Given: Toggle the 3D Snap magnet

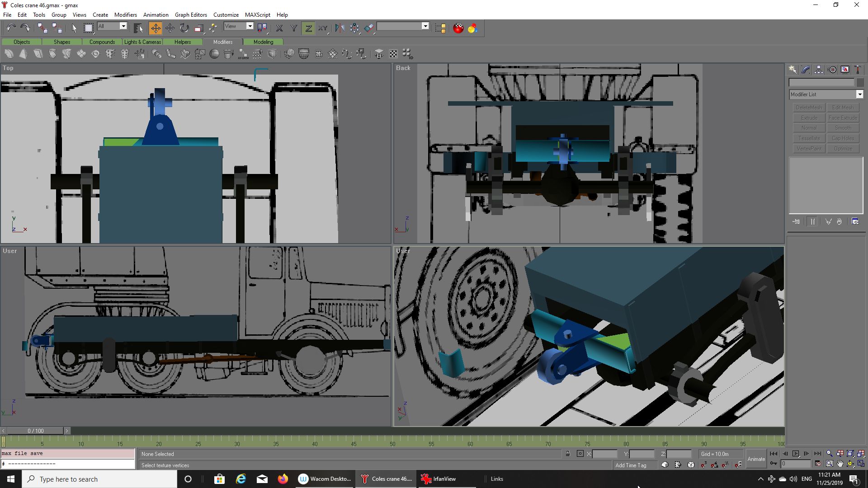Looking at the screenshot, I should pyautogui.click(x=704, y=465).
